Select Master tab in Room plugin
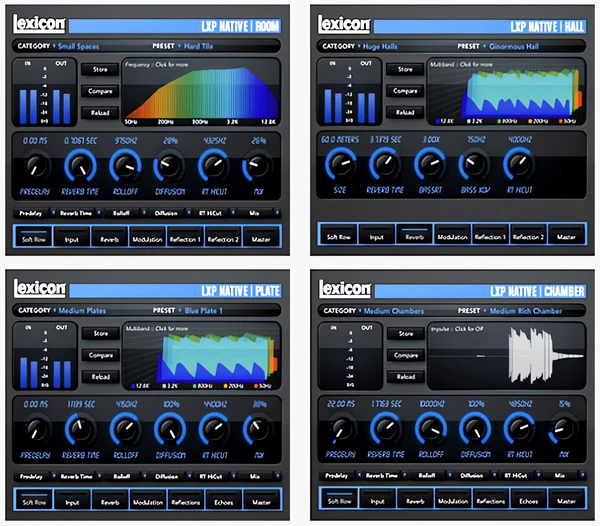600x526 pixels. coord(261,236)
